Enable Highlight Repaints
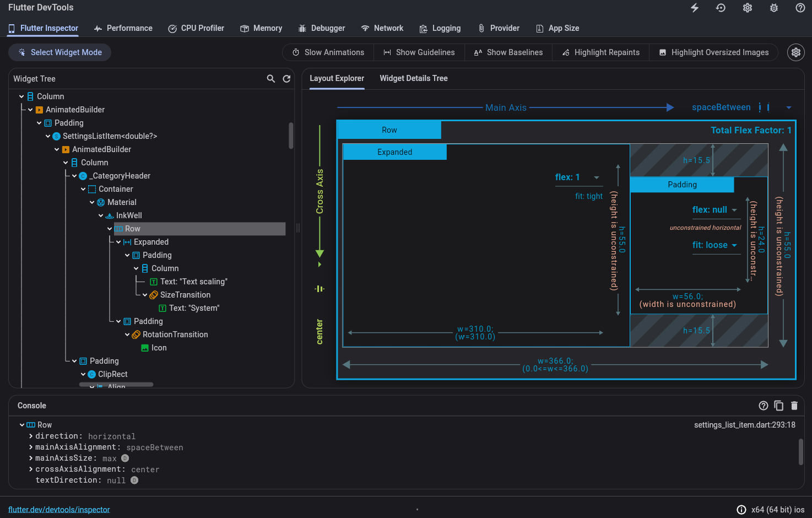812x518 pixels. click(x=600, y=52)
